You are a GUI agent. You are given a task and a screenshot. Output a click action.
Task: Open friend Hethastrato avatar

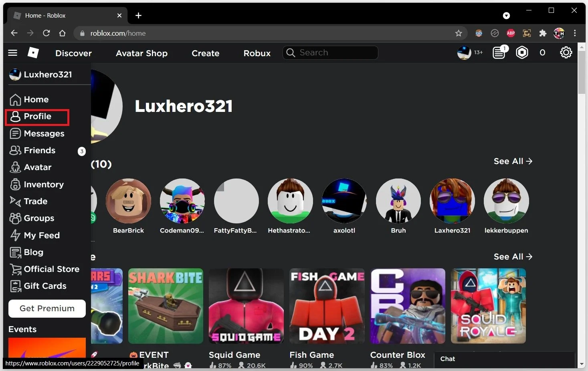tap(290, 201)
